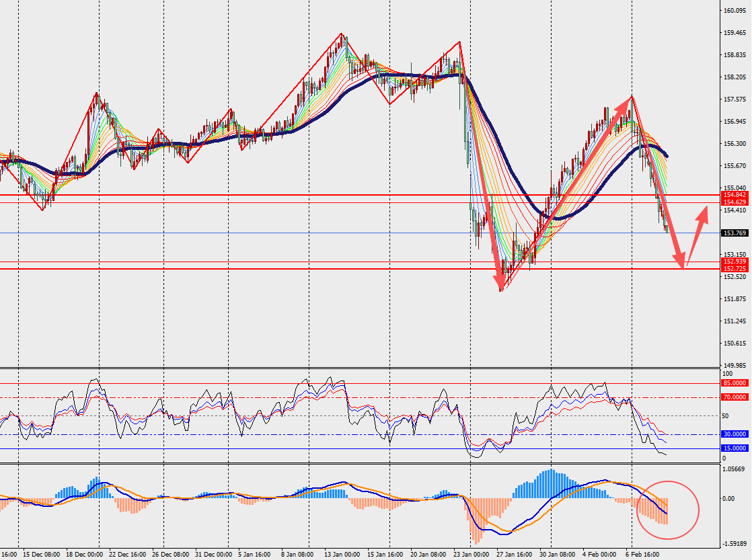Click the 30 Jan 08:00 time axis label
752x560 pixels.
[x=559, y=555]
